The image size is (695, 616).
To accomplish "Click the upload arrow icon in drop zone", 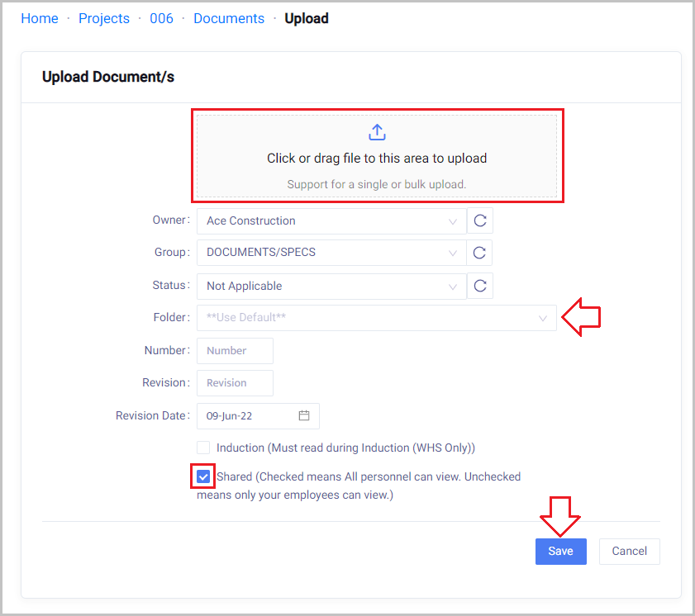I will [377, 132].
